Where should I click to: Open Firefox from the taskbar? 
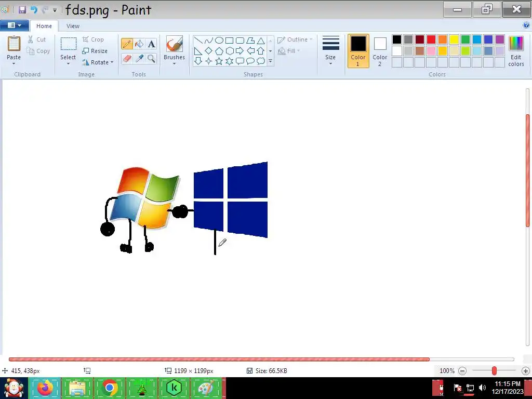(x=45, y=388)
